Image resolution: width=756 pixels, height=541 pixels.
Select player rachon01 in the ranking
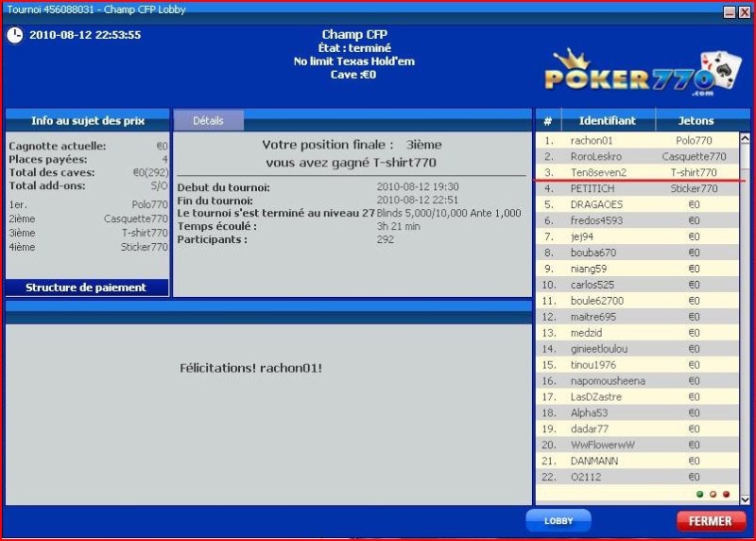637,140
